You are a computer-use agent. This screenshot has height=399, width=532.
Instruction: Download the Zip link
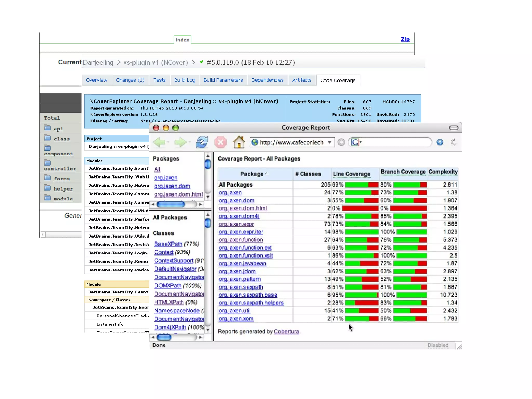[x=405, y=40]
